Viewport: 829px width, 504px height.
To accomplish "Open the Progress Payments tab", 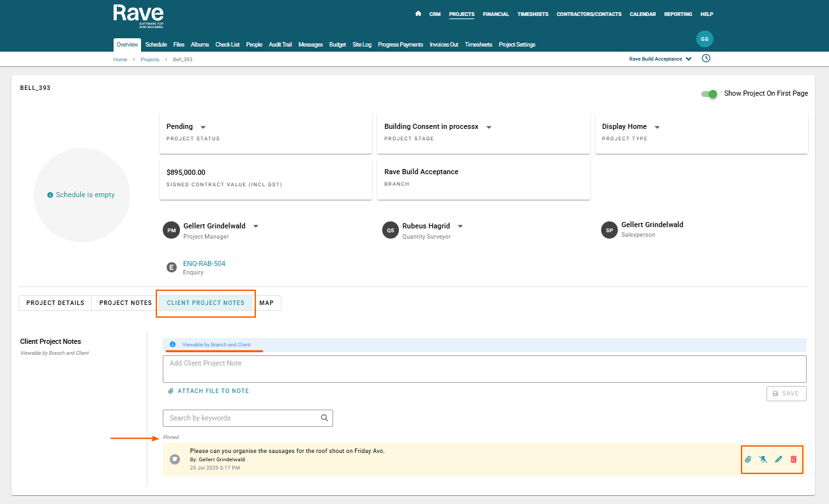I will 400,45.
